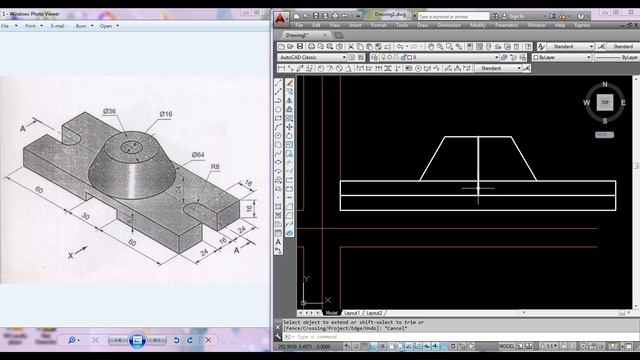Toggle Polar tracking in status bar
The width and height of the screenshot is (640, 360).
tap(382, 346)
